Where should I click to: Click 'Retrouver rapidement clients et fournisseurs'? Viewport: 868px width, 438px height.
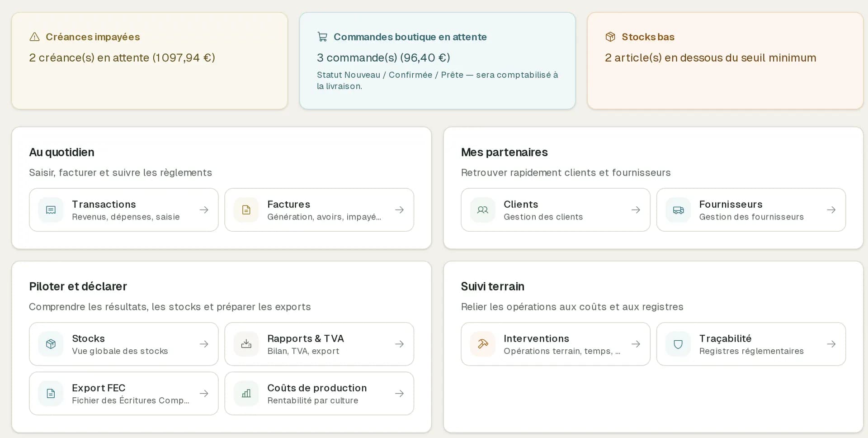click(x=566, y=173)
